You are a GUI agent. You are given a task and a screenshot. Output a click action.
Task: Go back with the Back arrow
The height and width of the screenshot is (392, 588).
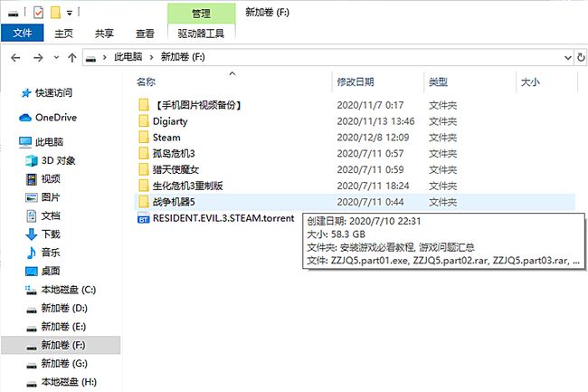click(x=15, y=58)
